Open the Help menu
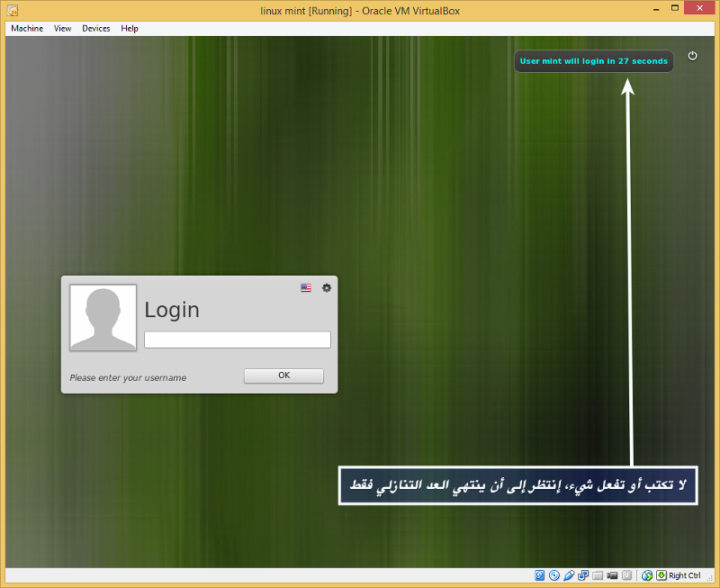Image resolution: width=720 pixels, height=588 pixels. tap(130, 29)
